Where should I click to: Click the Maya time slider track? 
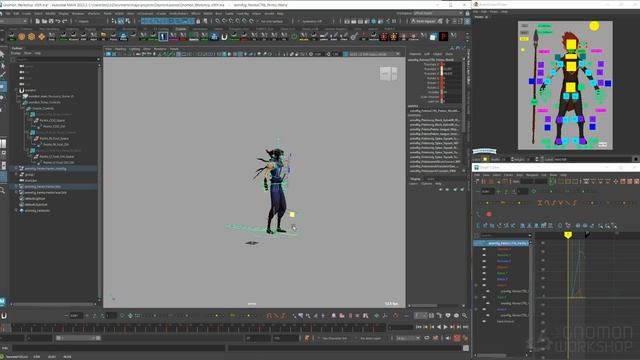pyautogui.click(x=198, y=327)
